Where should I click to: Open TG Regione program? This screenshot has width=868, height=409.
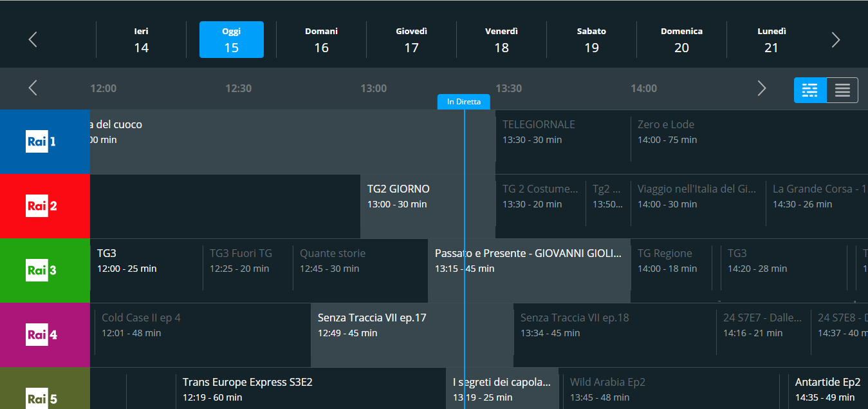[x=671, y=271]
